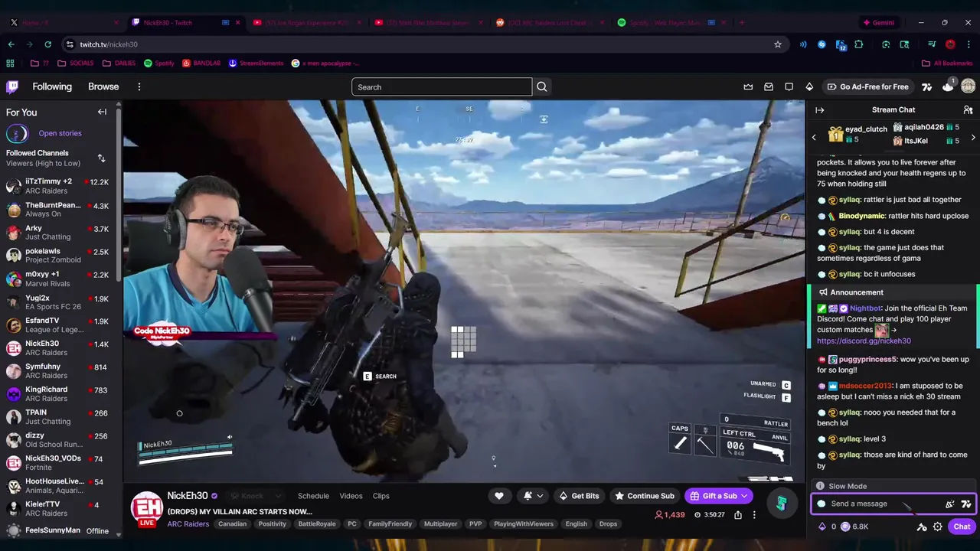The width and height of the screenshot is (980, 551).
Task: Open Symfuhny channel in sidebar
Action: click(58, 370)
